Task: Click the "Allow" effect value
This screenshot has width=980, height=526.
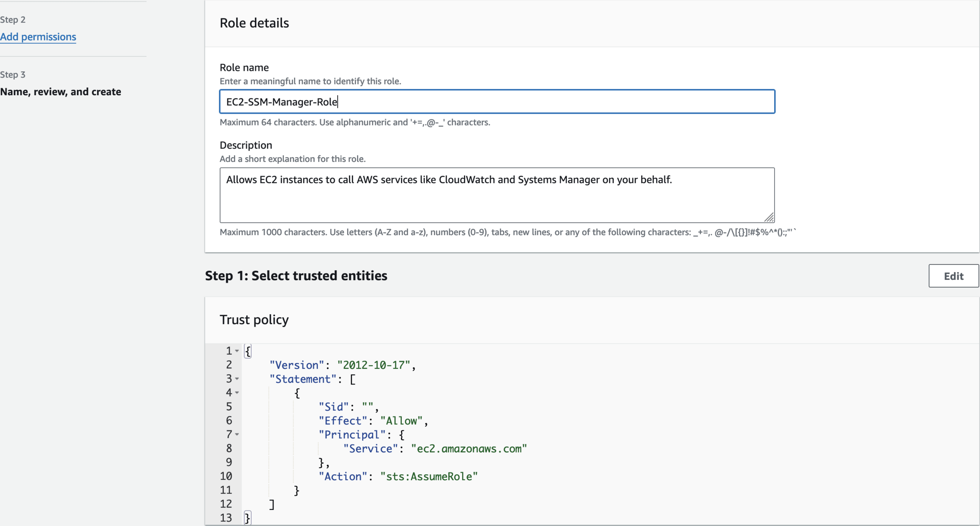Action: click(401, 421)
